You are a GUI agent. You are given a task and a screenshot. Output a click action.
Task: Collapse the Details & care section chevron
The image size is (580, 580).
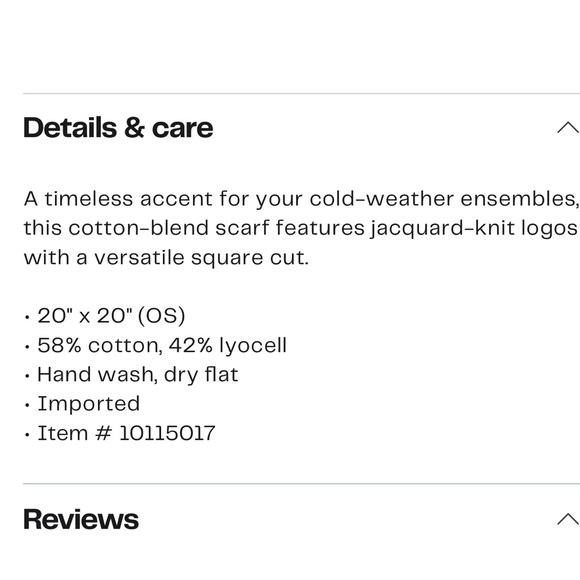568,128
